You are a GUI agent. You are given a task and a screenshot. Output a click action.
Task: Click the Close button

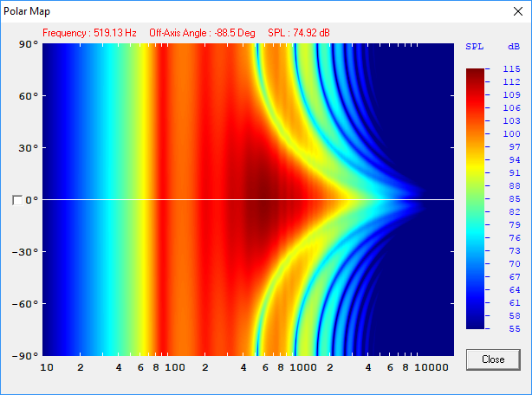[x=493, y=359]
